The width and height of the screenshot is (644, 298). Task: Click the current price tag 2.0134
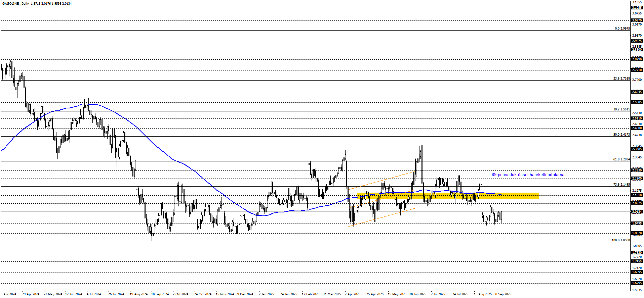pos(637,212)
